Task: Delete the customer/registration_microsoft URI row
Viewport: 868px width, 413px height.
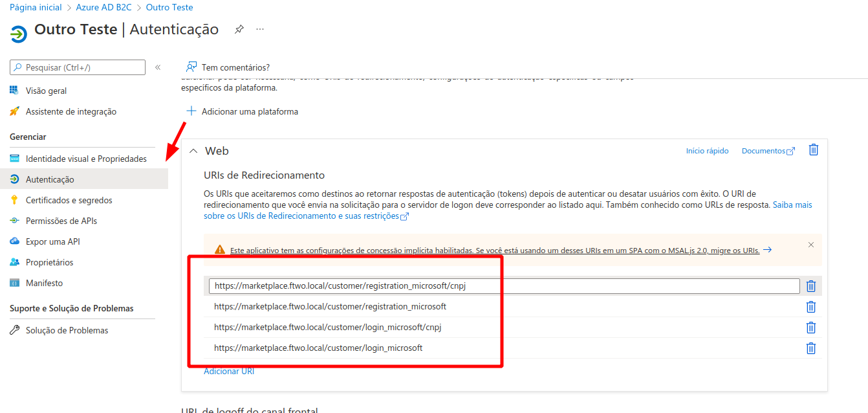Action: click(x=811, y=307)
